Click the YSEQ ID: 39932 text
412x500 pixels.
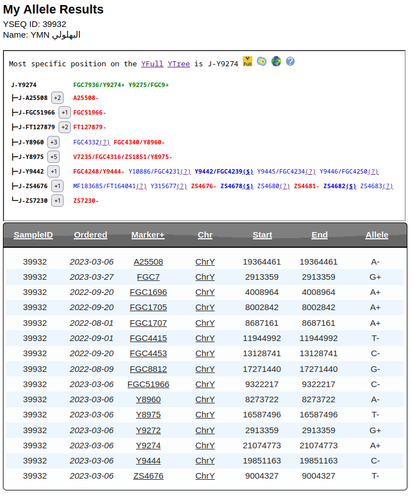pos(35,24)
